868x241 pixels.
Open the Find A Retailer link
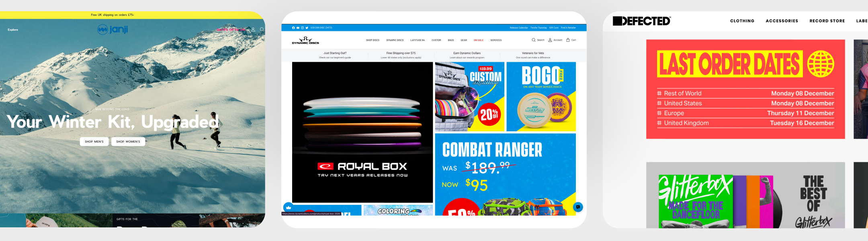pyautogui.click(x=568, y=28)
